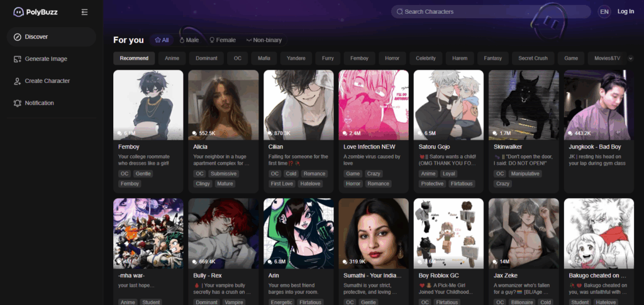
Task: Switch to the Anime category tab
Action: pos(172,58)
